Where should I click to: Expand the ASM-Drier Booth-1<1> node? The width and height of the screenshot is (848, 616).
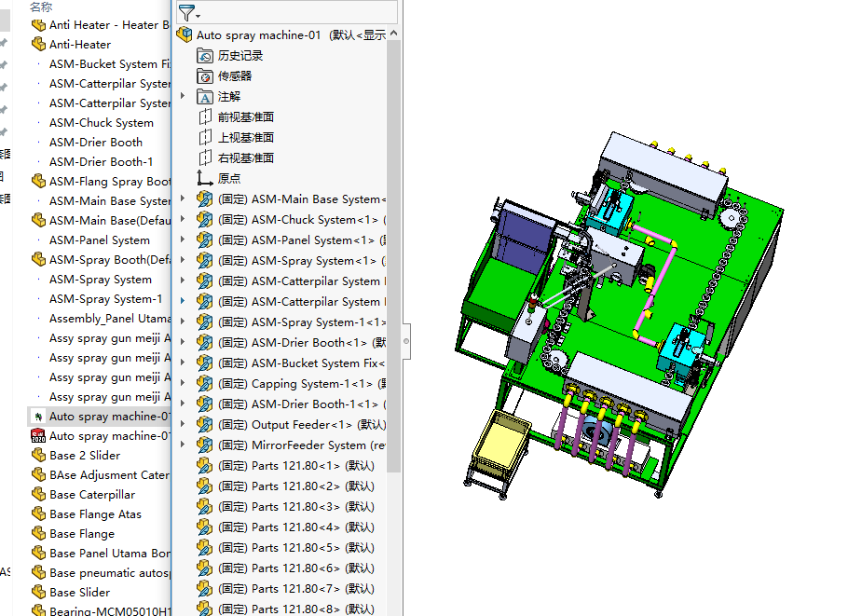tap(183, 404)
